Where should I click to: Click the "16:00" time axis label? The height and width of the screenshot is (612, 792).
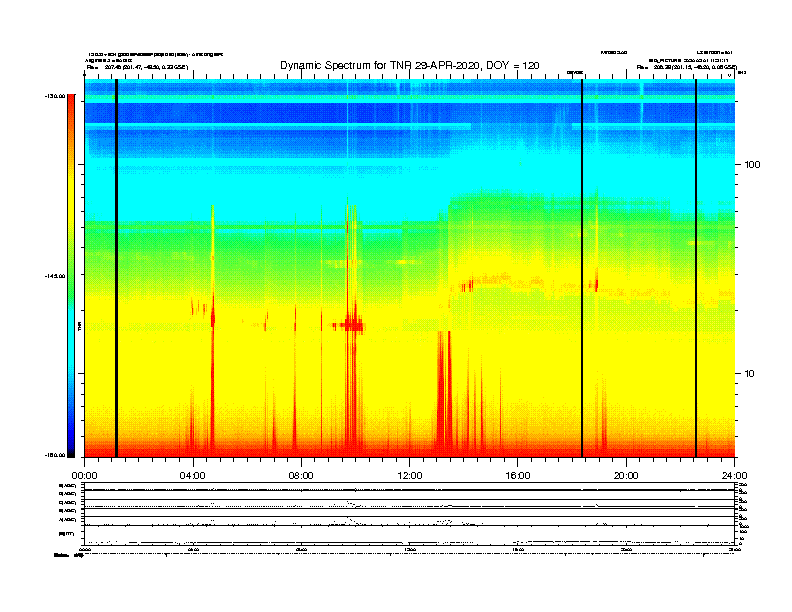click(x=518, y=476)
